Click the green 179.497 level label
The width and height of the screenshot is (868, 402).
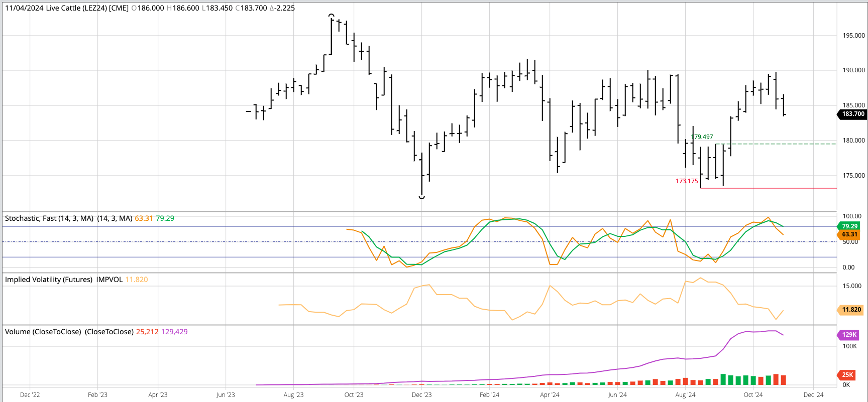coord(702,137)
